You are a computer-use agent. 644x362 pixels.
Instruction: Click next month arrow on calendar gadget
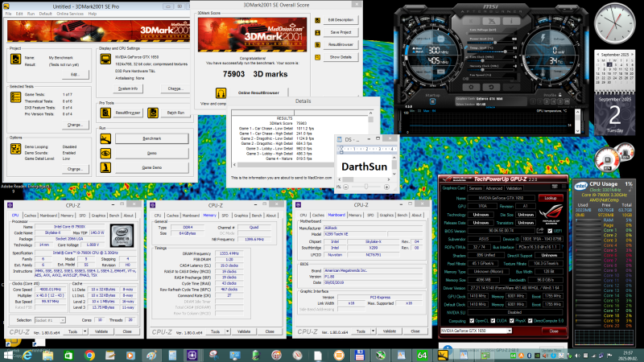tap(632, 55)
